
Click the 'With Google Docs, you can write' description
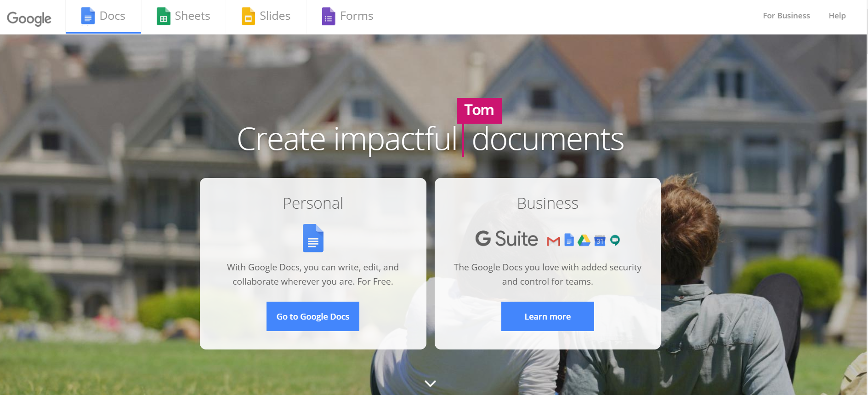313,275
